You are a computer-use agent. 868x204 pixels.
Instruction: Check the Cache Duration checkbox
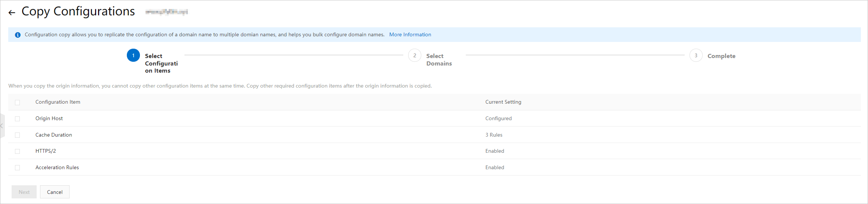(18, 135)
